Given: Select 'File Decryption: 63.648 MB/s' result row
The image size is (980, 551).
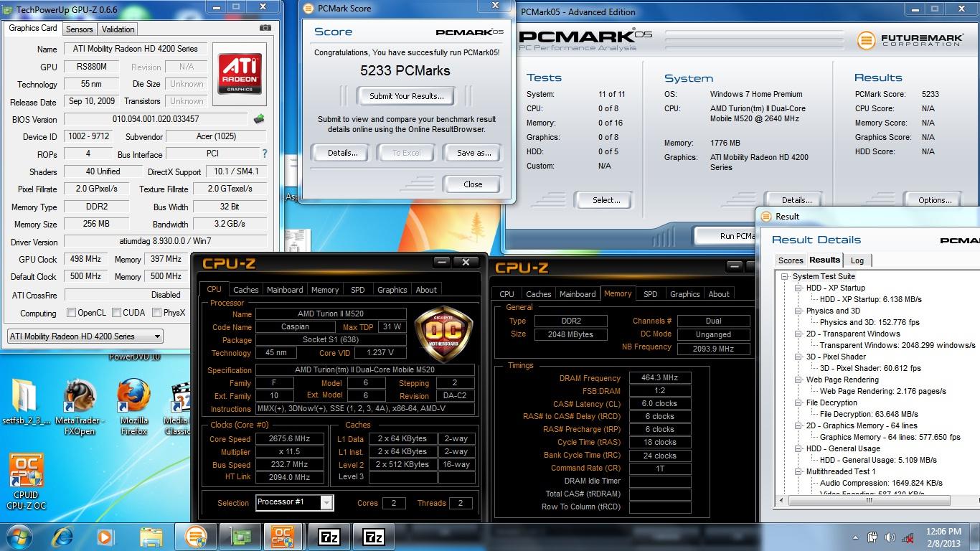Looking at the screenshot, I should pos(869,414).
